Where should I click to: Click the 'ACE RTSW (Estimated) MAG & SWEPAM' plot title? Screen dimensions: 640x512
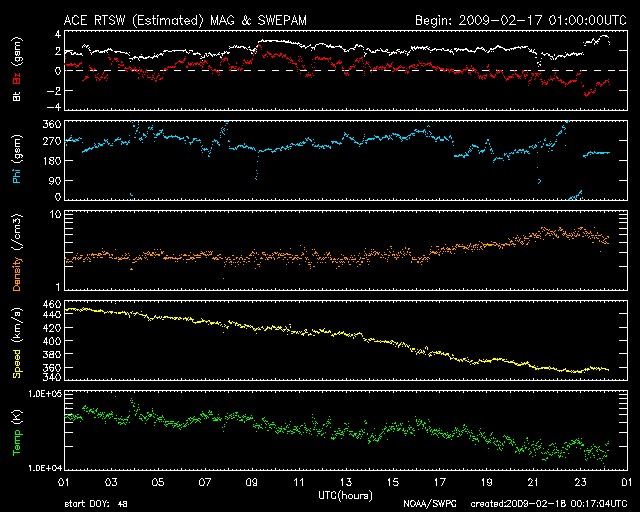(185, 20)
